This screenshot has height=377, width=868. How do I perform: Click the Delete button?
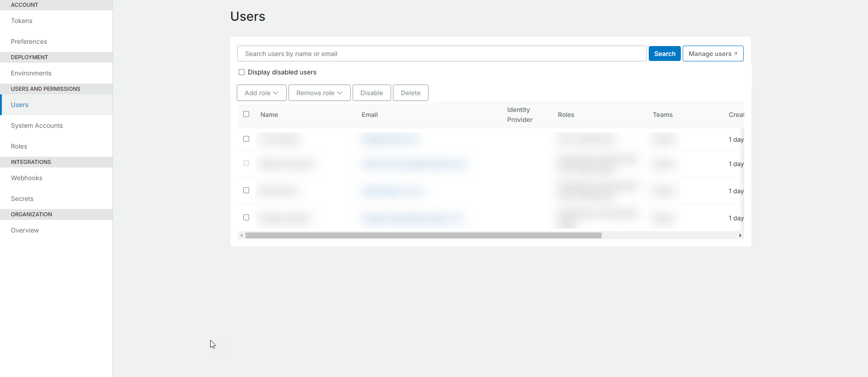[x=410, y=93]
